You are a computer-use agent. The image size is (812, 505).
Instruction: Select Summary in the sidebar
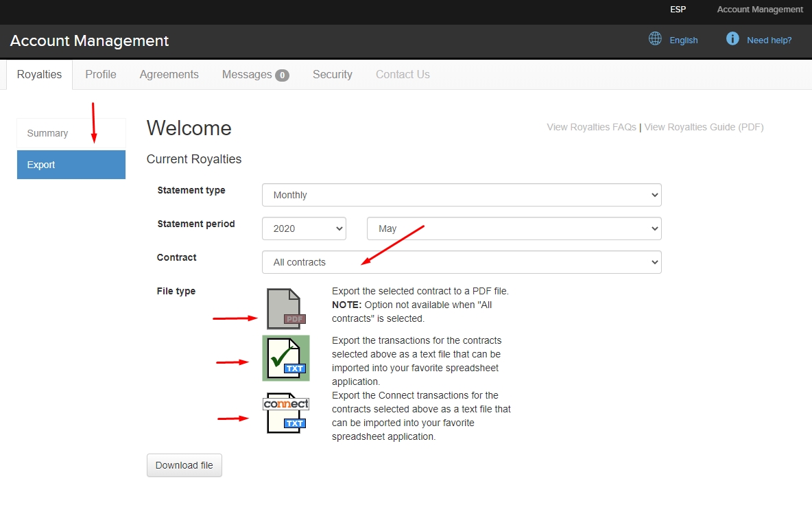click(48, 133)
